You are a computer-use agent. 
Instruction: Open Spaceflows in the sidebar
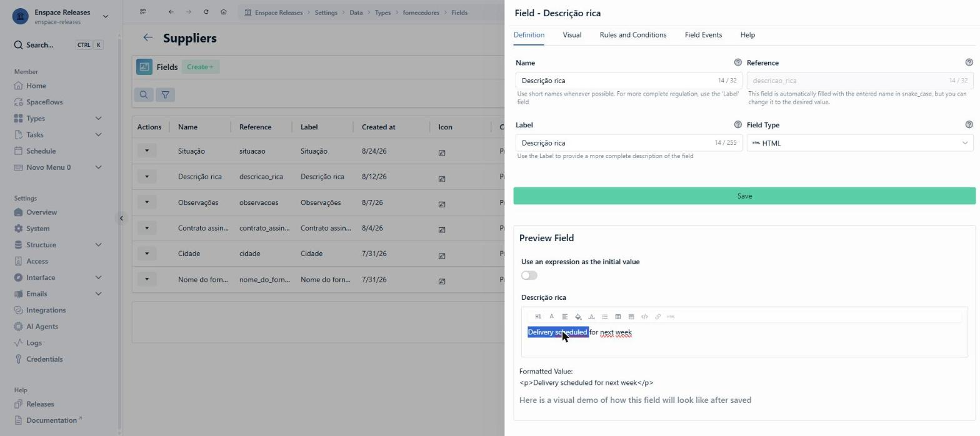(x=44, y=102)
